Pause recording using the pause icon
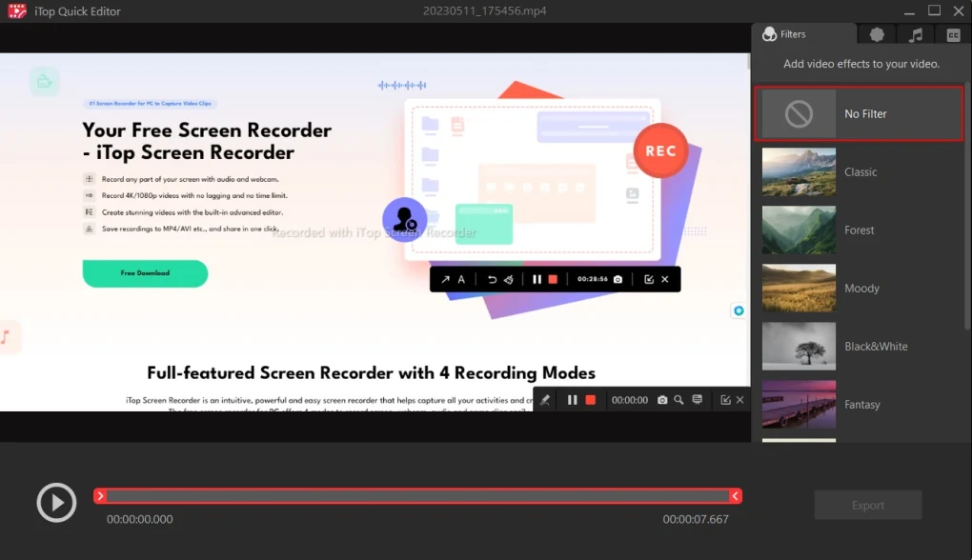Screen dimensions: 972x560 572,400
